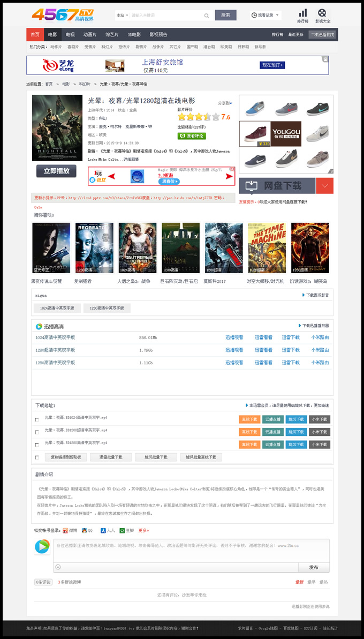Sign in with the 豆瓣 icon
The width and height of the screenshot is (364, 639).
tap(122, 531)
